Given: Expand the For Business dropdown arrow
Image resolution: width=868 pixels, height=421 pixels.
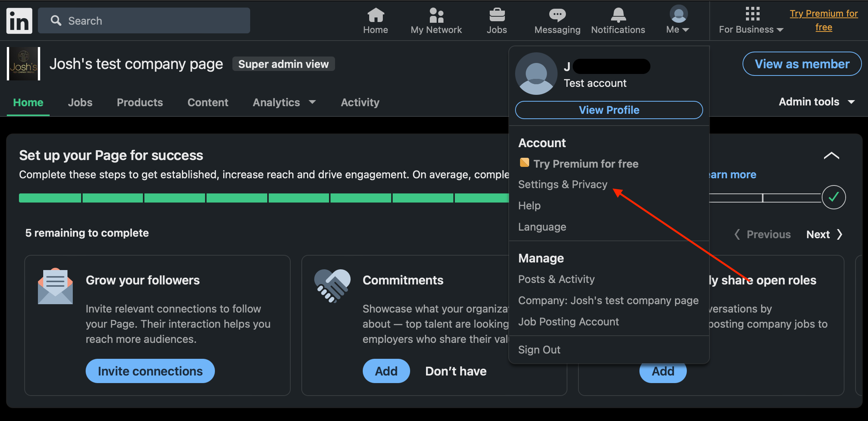Looking at the screenshot, I should (780, 30).
